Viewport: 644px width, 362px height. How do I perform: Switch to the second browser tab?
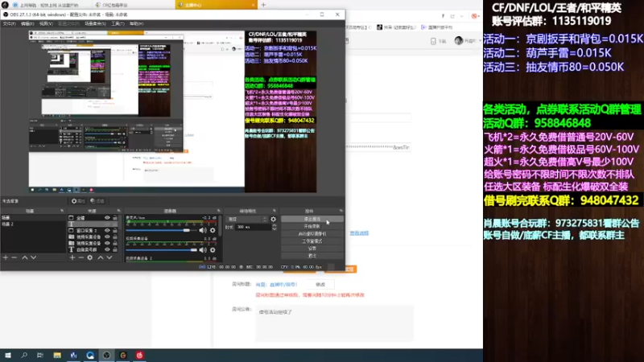[x=134, y=5]
